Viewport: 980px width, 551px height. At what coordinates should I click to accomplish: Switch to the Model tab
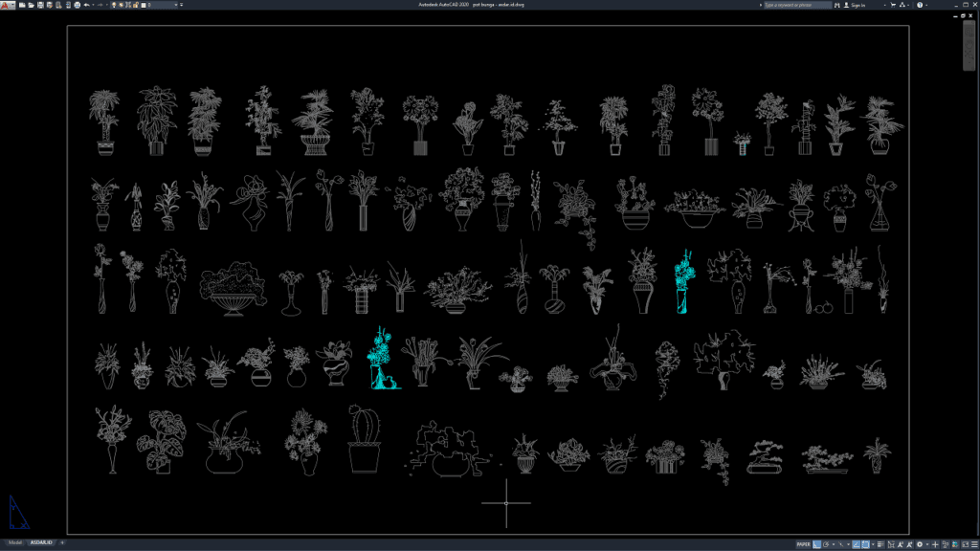pyautogui.click(x=15, y=542)
